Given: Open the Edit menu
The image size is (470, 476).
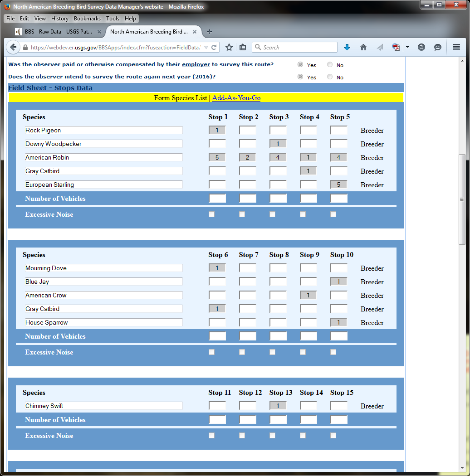Looking at the screenshot, I should pos(24,19).
